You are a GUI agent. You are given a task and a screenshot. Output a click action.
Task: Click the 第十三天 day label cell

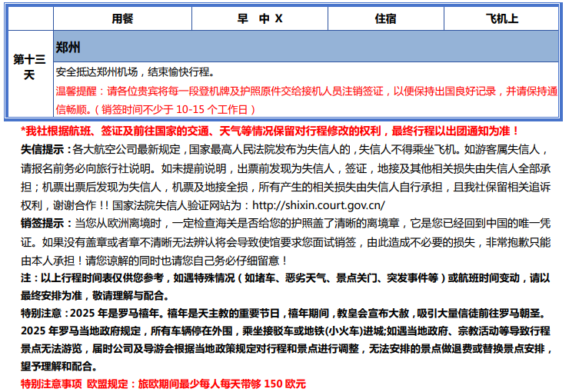[29, 67]
